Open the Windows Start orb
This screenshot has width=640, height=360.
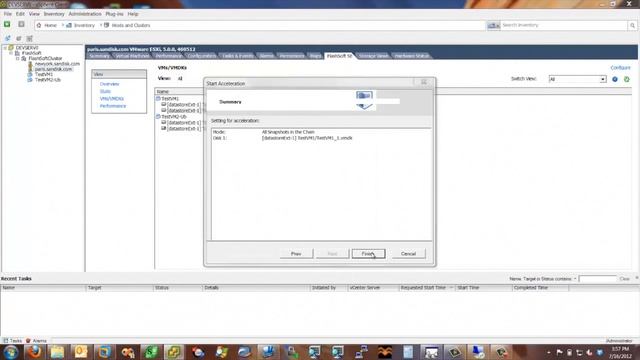coord(11,352)
